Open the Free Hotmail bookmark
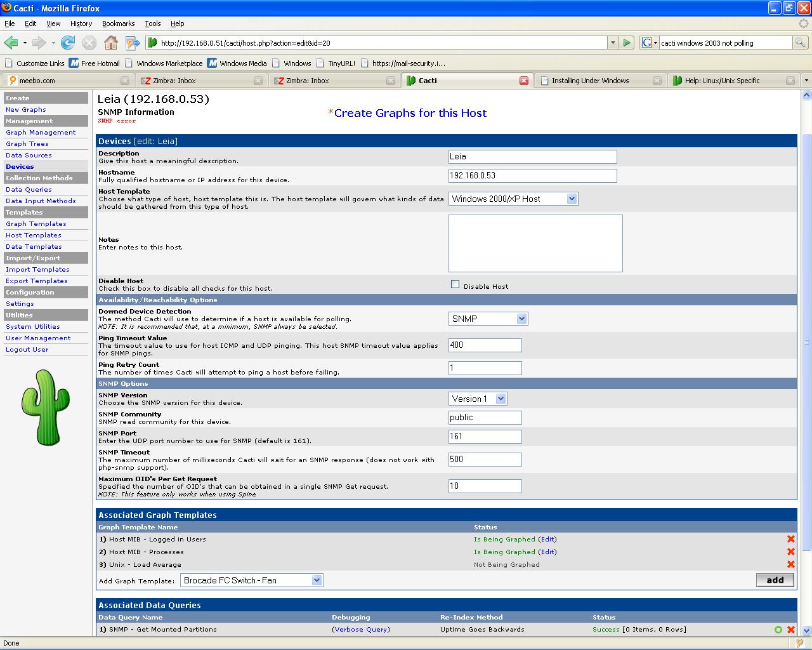The height and width of the screenshot is (650, 812). (x=95, y=63)
